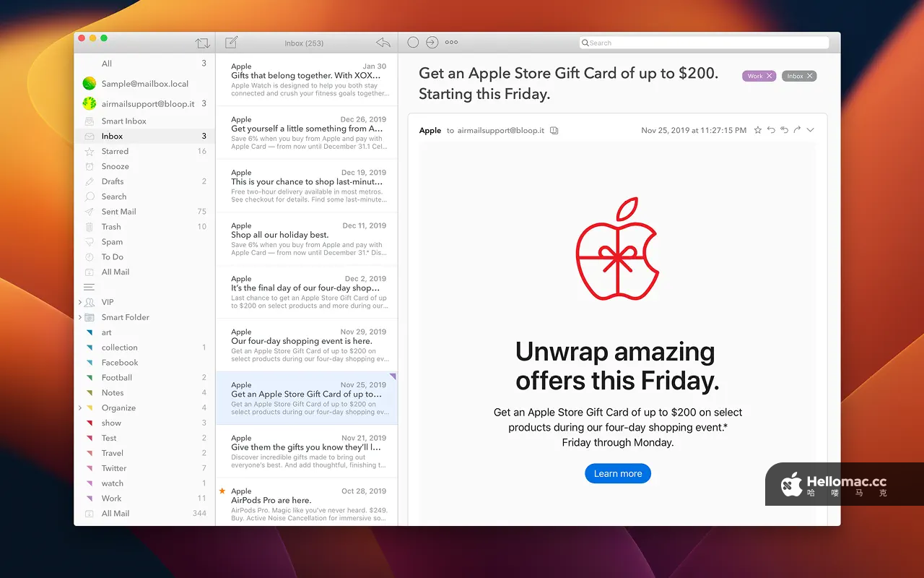This screenshot has width=924, height=578.
Task: Select the art label
Action: coord(144,332)
